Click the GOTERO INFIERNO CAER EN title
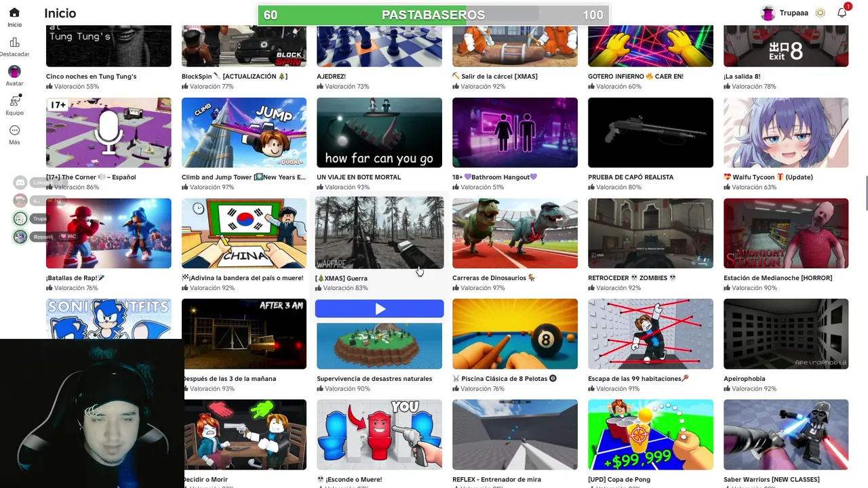The width and height of the screenshot is (868, 488). point(635,77)
